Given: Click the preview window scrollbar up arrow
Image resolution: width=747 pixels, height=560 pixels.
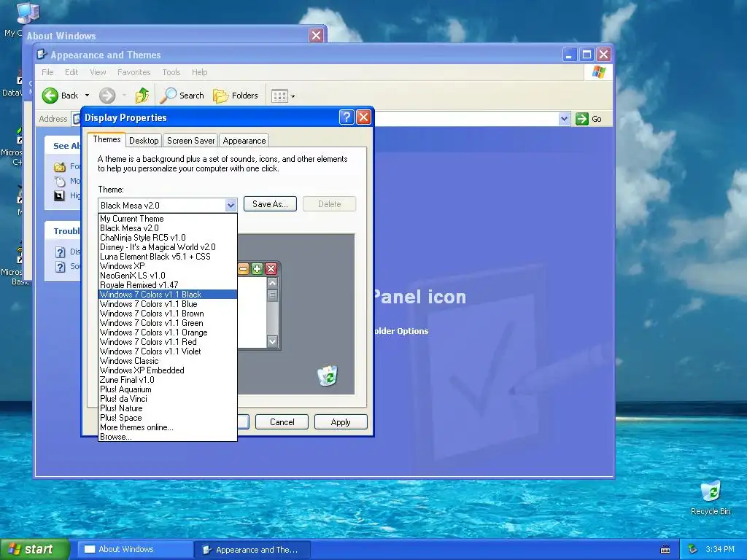Looking at the screenshot, I should point(273,283).
